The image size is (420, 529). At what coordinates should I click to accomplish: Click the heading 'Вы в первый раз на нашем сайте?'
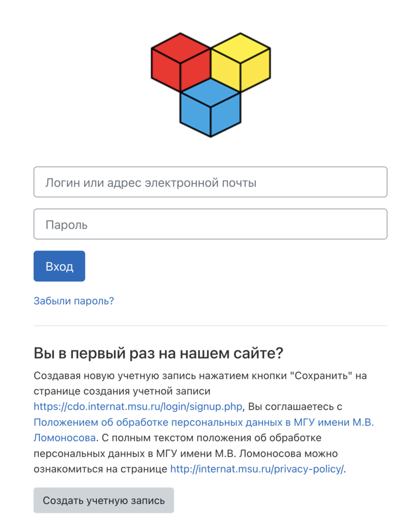click(x=158, y=354)
